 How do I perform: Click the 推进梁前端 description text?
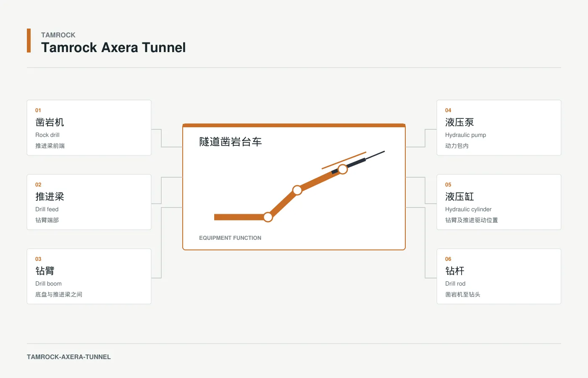(50, 146)
